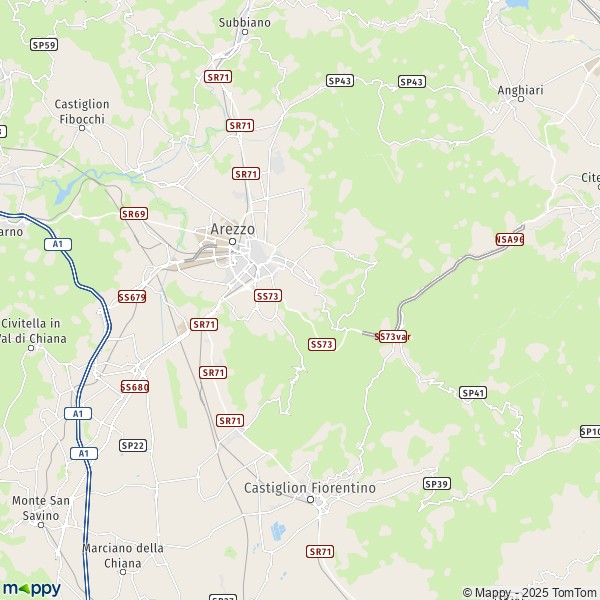The width and height of the screenshot is (600, 600).
Task: Click the SP41 road shield
Action: point(473,393)
